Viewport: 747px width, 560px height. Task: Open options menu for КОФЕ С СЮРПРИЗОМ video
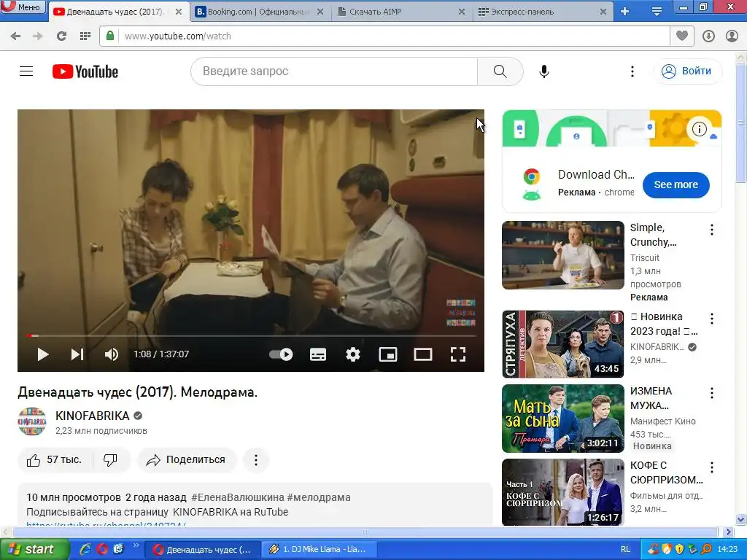(712, 467)
